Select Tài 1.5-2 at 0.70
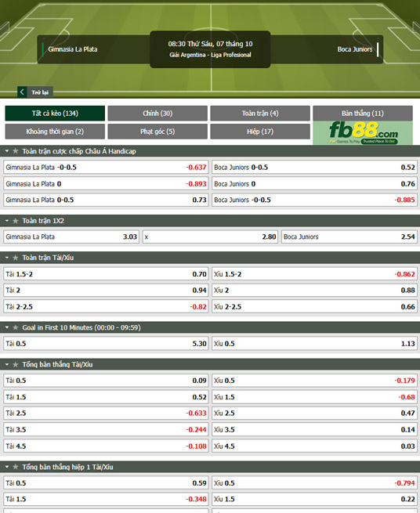The image size is (420, 513). coord(106,274)
